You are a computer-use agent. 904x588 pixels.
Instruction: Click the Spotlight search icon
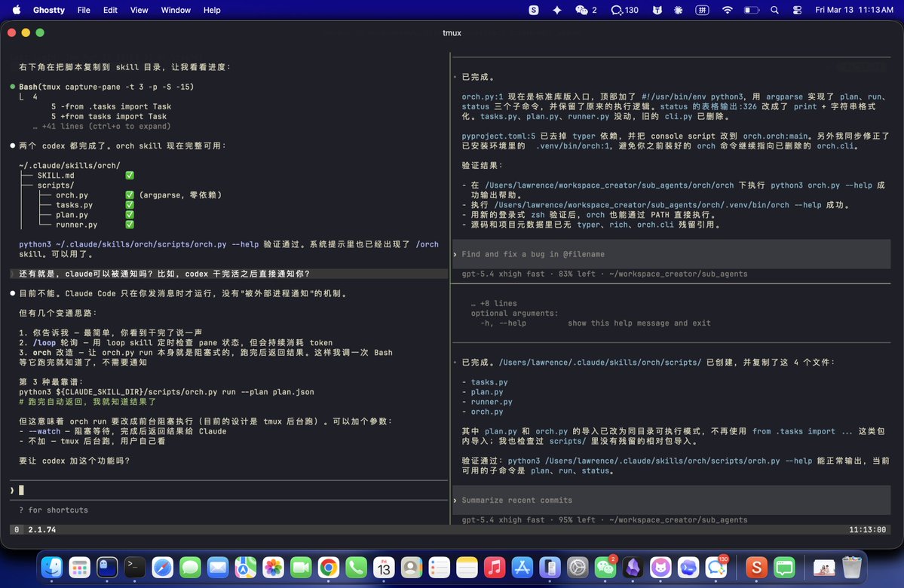click(774, 10)
